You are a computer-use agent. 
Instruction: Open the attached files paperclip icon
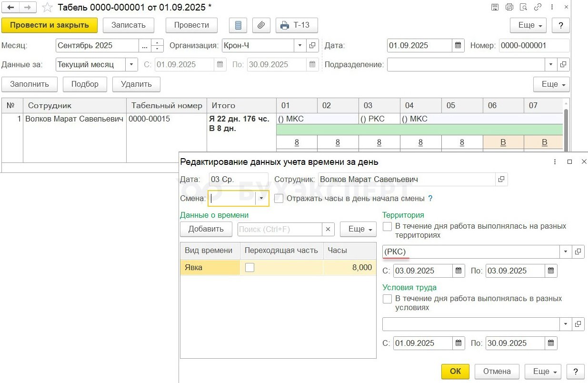coord(261,25)
